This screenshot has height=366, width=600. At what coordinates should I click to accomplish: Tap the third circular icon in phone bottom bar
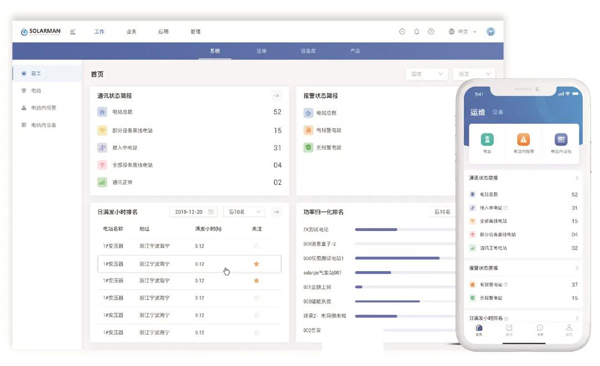click(540, 328)
